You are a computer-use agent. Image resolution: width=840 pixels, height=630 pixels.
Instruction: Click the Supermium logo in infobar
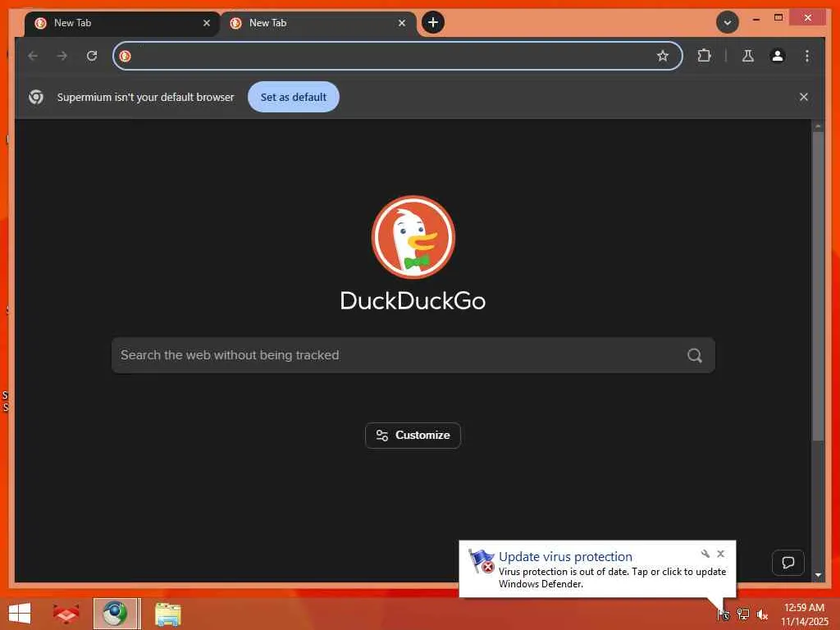pyautogui.click(x=36, y=97)
